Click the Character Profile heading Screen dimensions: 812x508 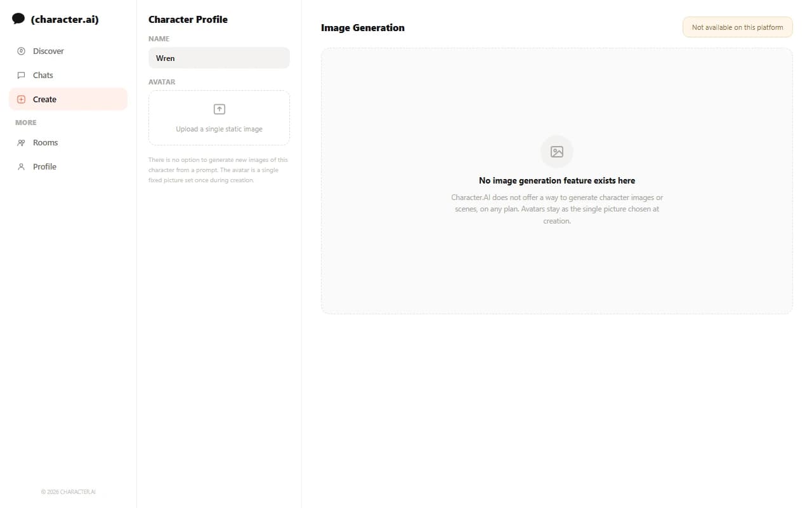(x=188, y=19)
